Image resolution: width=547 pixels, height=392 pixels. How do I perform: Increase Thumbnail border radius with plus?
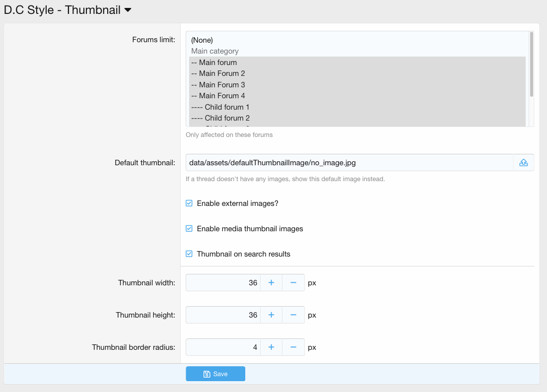[271, 347]
